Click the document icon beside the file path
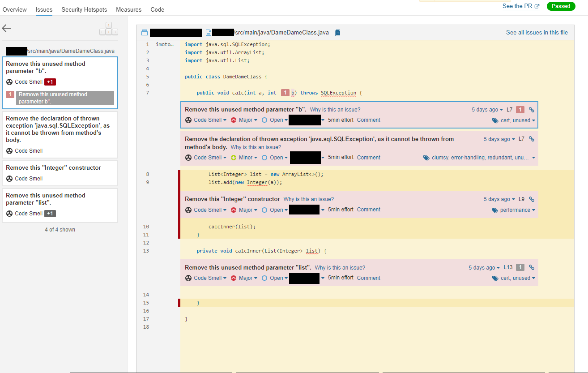The image size is (588, 373). (x=208, y=32)
